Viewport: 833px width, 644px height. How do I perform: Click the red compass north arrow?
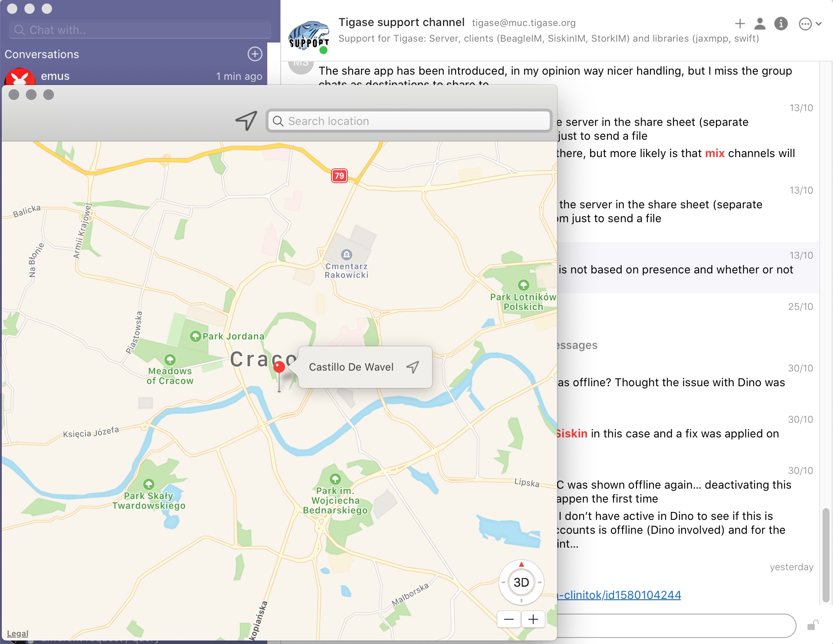[521, 564]
